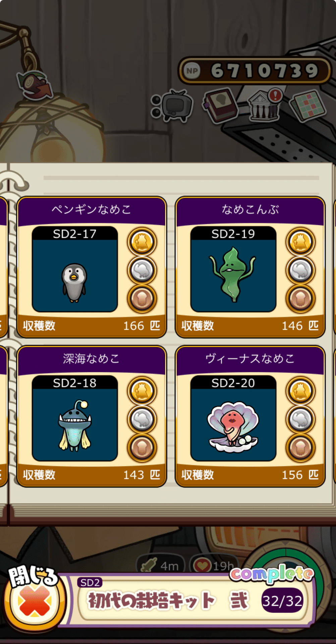This screenshot has height=644, width=336.
Task: Tap the ヴィーナスなめこ title header
Action: [x=250, y=359]
